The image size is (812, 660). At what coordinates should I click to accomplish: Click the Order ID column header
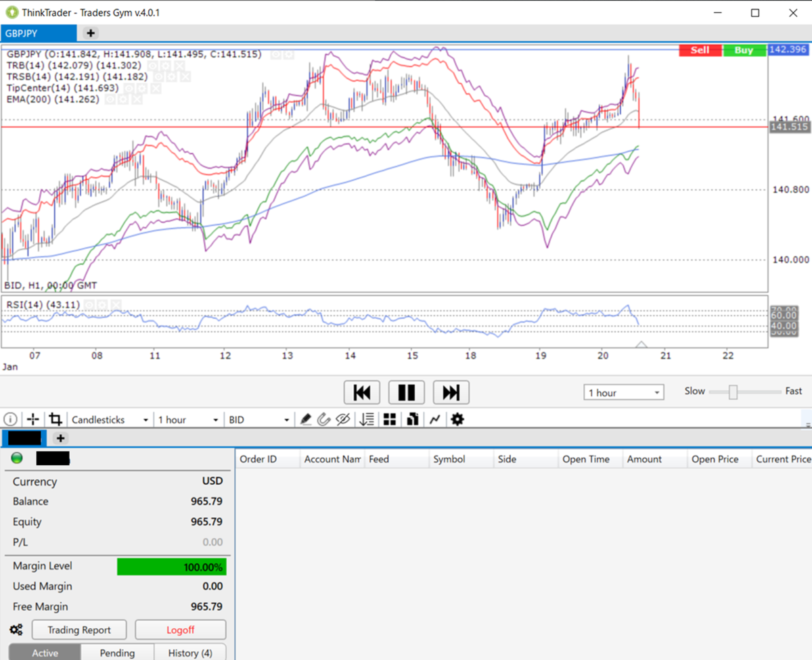point(268,459)
